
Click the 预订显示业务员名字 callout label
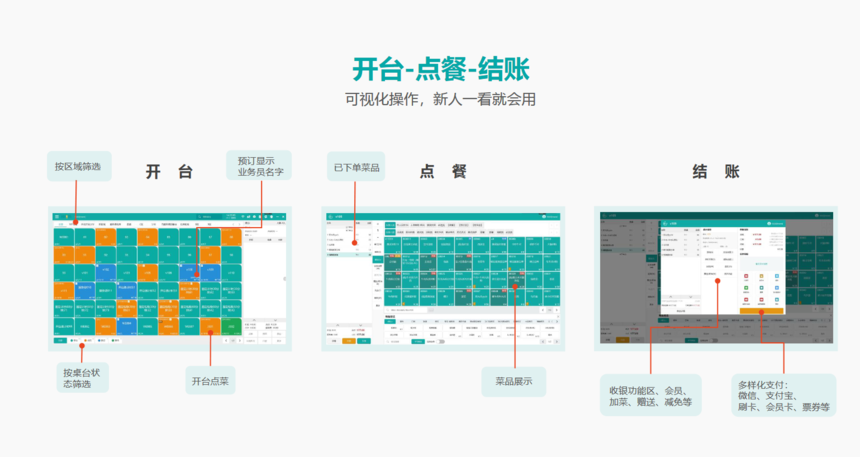pos(261,166)
